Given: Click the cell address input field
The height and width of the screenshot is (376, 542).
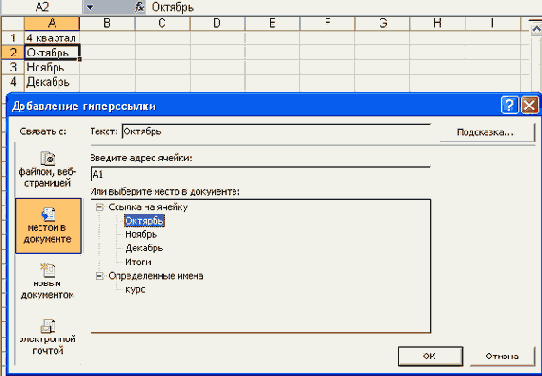Looking at the screenshot, I should pos(261,174).
